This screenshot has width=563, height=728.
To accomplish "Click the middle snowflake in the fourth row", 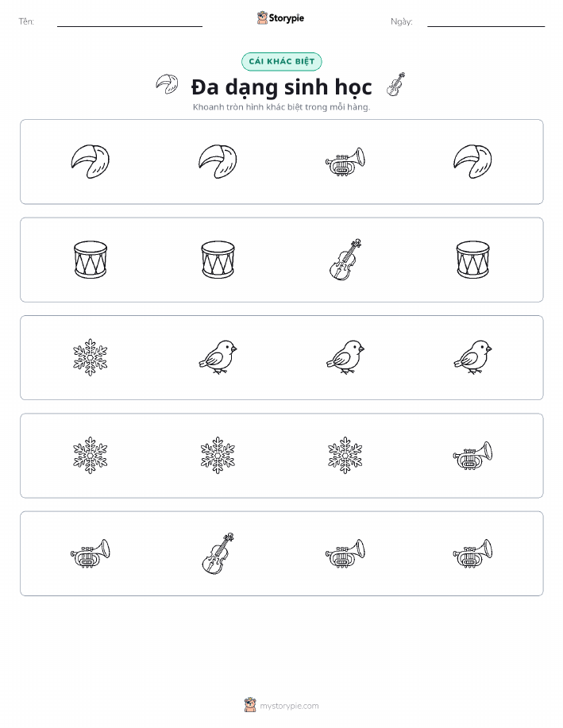I will coord(218,456).
